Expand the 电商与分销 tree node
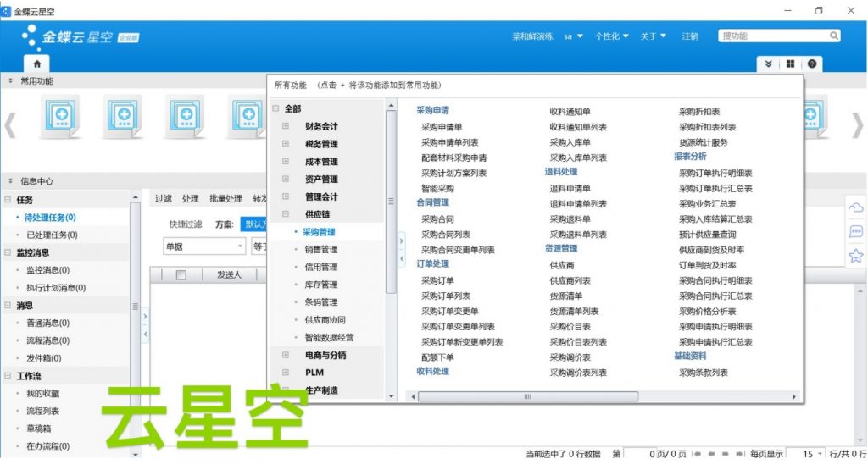This screenshot has width=868, height=470. [286, 355]
